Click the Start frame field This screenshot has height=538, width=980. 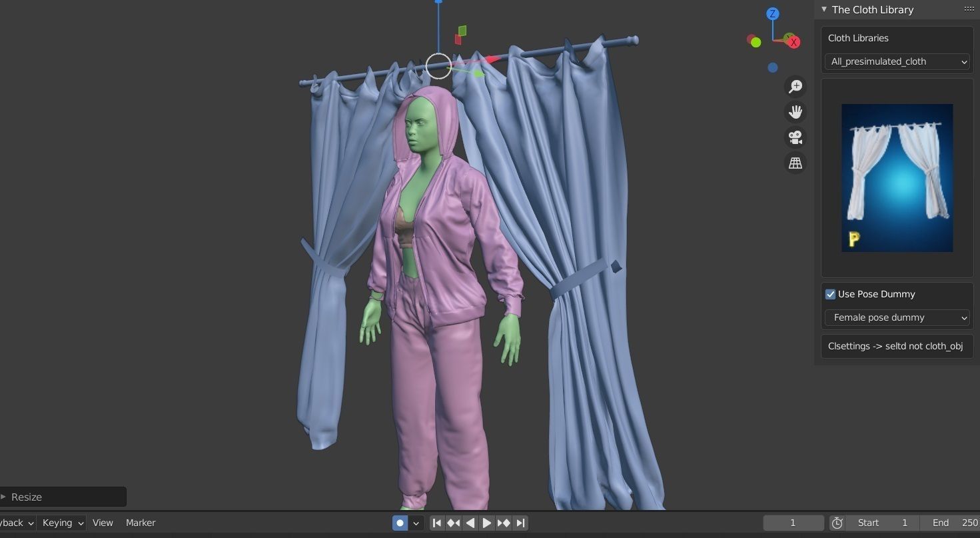point(883,523)
